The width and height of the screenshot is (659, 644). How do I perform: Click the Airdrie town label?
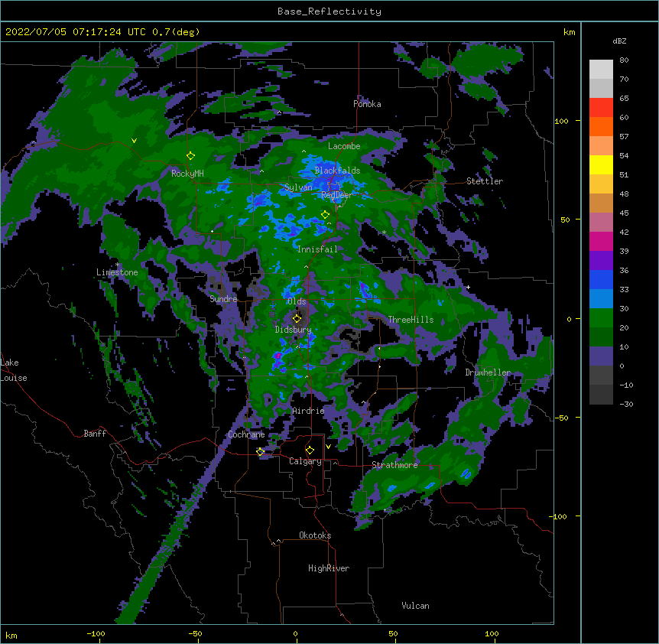click(308, 411)
